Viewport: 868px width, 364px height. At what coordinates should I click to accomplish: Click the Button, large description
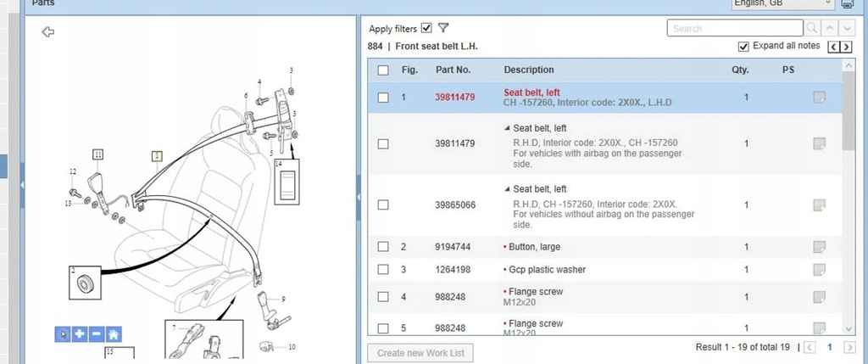click(534, 247)
